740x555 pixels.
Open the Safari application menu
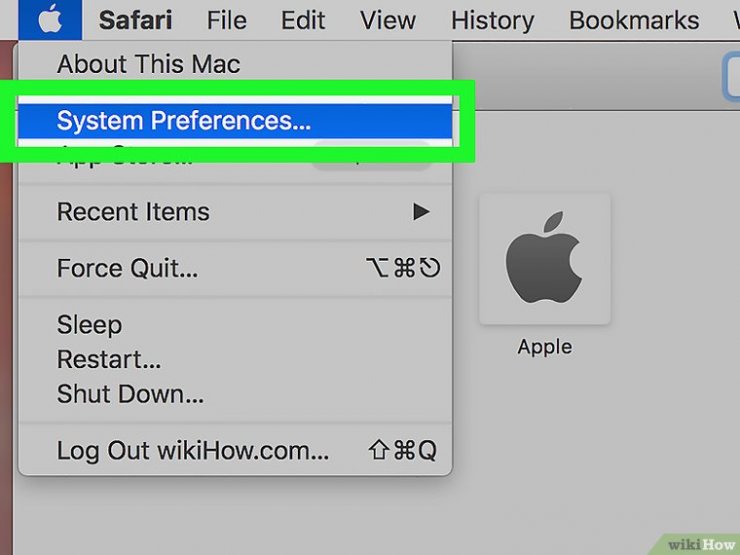click(x=135, y=20)
